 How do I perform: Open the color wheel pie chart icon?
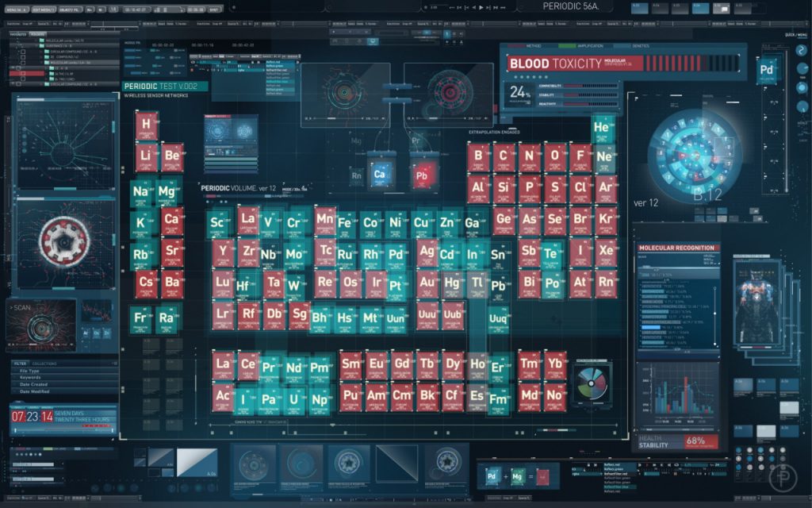(x=592, y=383)
